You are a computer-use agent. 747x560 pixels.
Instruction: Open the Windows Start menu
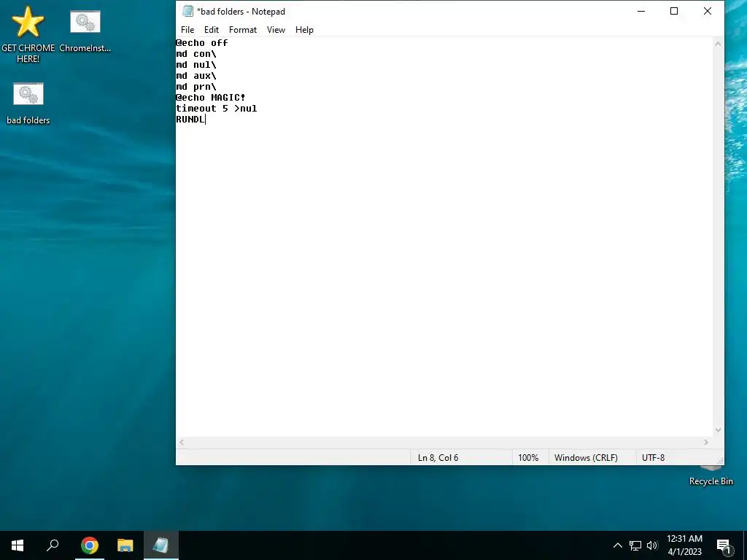(18, 545)
